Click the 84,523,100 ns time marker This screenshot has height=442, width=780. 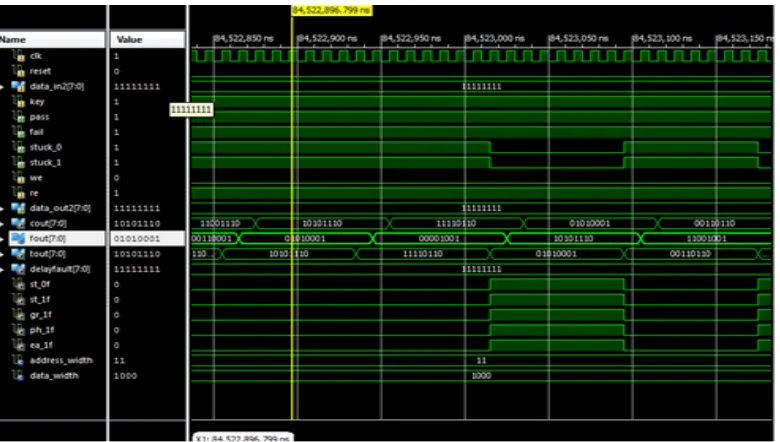point(662,38)
